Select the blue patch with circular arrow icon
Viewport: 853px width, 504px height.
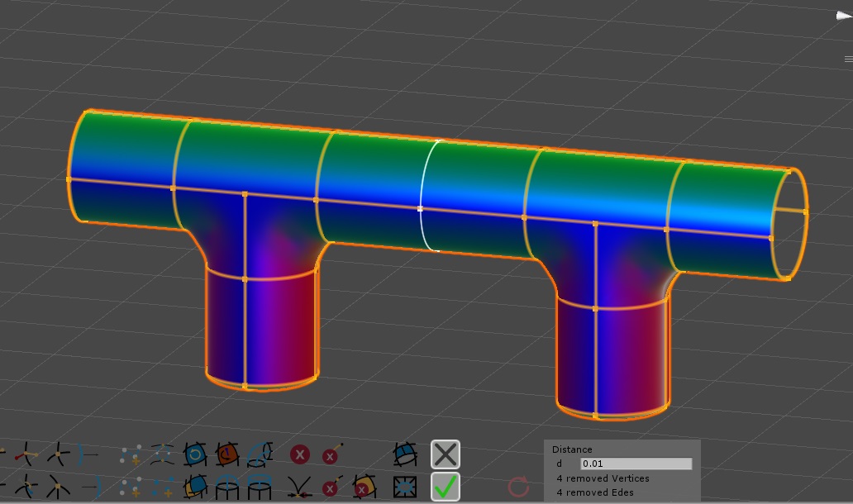pos(195,454)
